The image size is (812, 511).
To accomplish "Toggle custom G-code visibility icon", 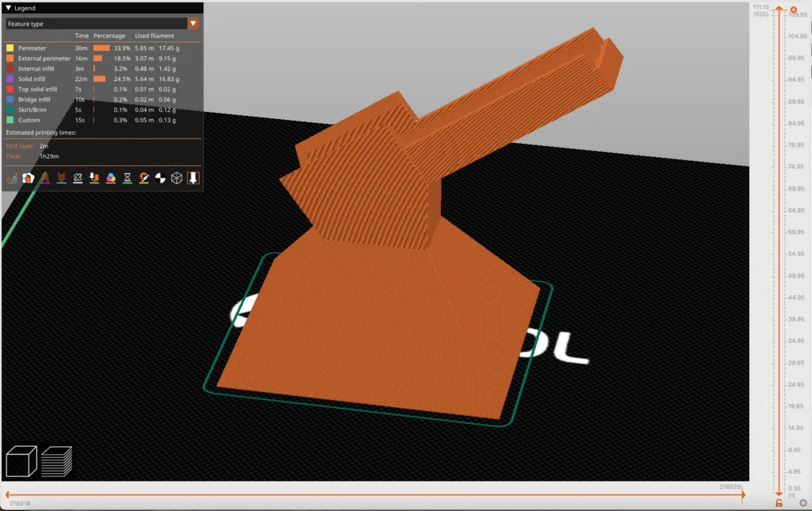I will 144,179.
